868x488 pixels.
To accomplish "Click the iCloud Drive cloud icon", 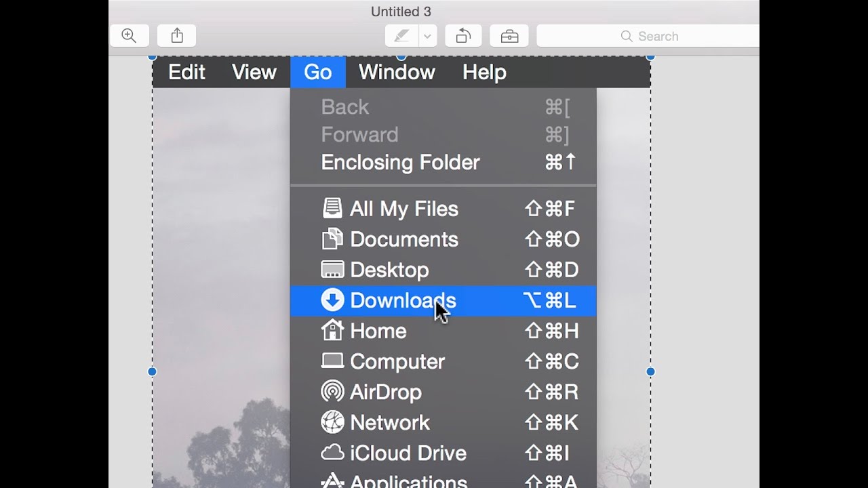I will click(x=332, y=452).
